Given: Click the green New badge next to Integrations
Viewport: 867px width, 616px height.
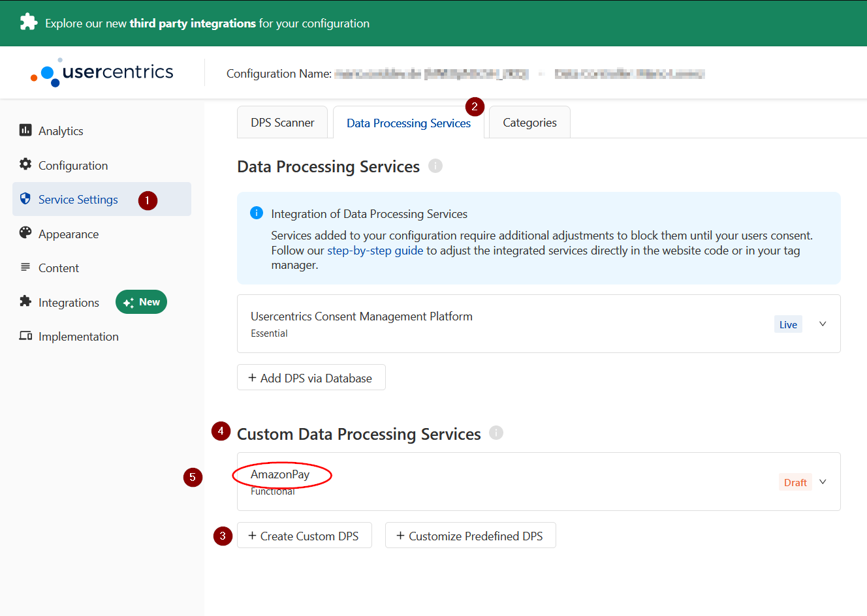Looking at the screenshot, I should (142, 302).
